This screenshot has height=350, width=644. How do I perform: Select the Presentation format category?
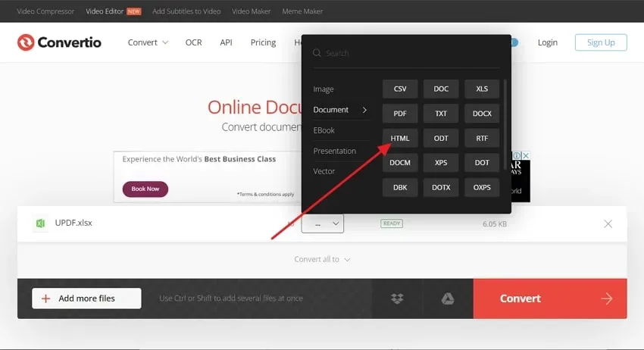(334, 151)
